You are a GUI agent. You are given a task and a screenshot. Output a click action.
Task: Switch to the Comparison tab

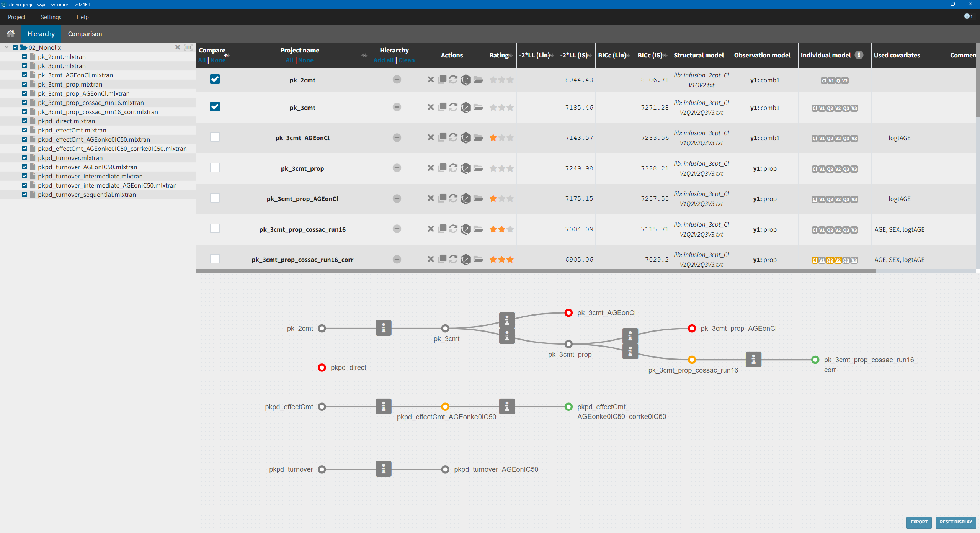click(x=85, y=34)
